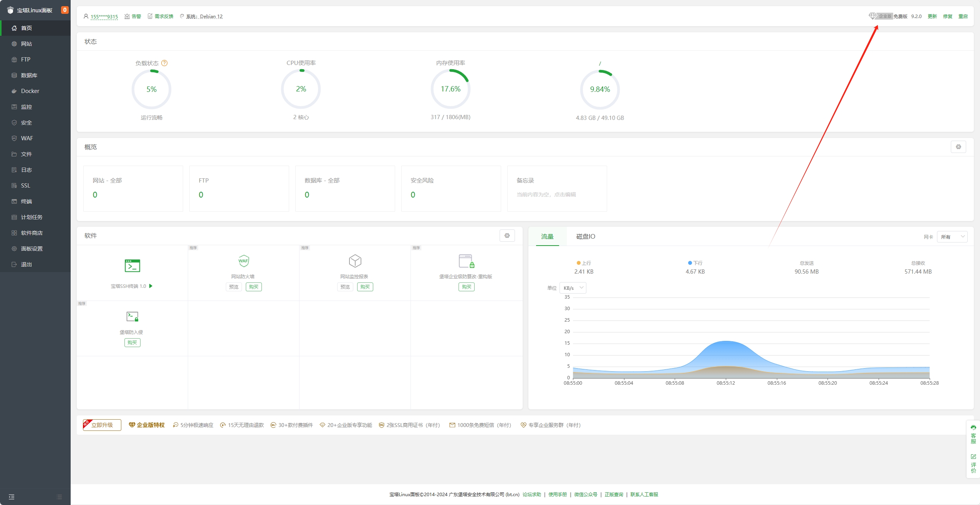Collapse the sidebar using bottom-left icon

click(12, 497)
